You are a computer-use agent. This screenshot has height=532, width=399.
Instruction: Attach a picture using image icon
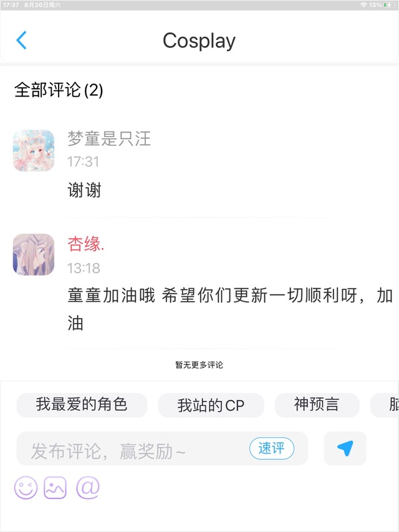[x=55, y=488]
